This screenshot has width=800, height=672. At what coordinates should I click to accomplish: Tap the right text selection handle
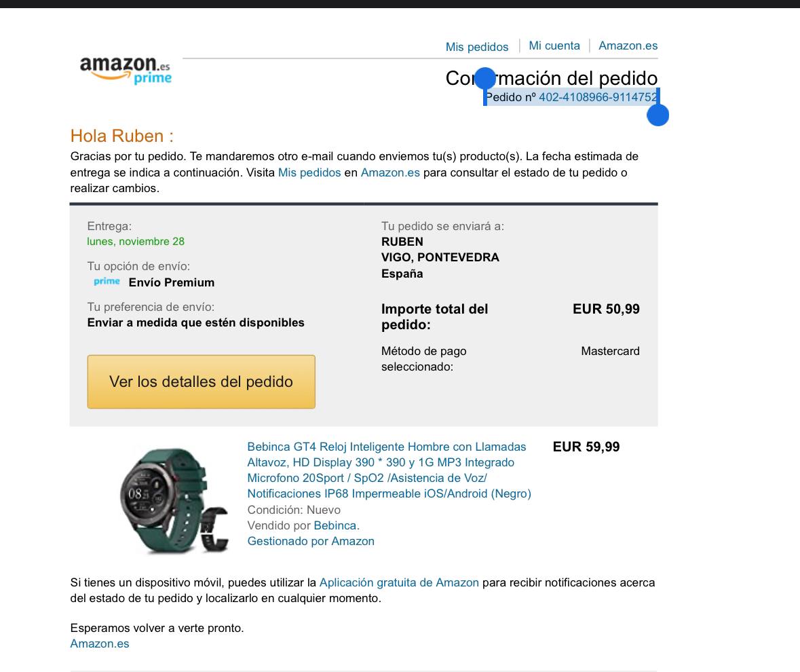[658, 114]
